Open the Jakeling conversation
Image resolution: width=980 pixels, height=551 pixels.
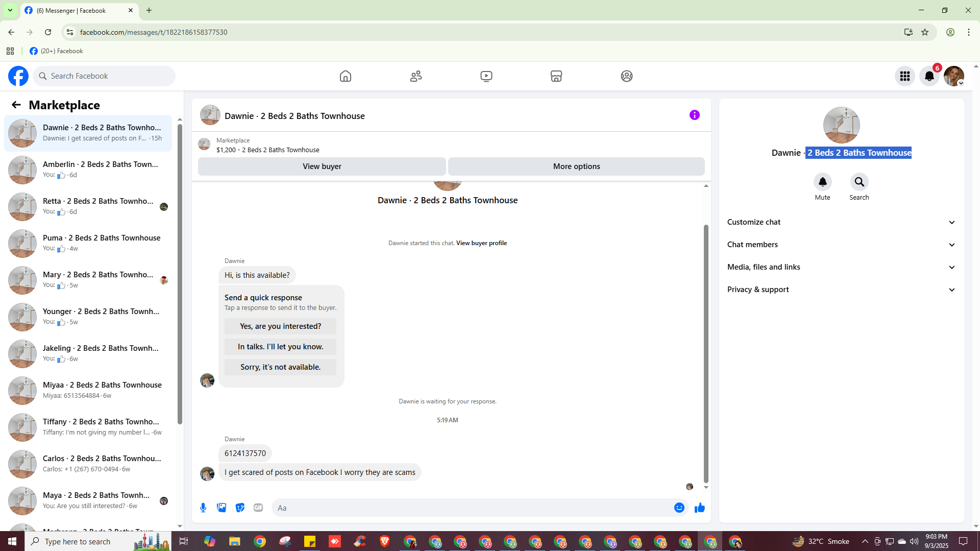[88, 354]
